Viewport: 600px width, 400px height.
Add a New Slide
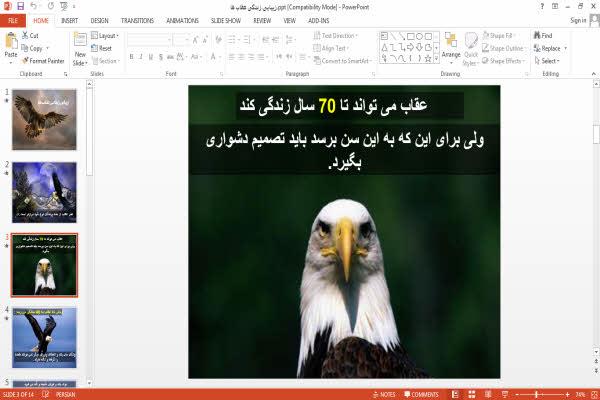pos(80,49)
